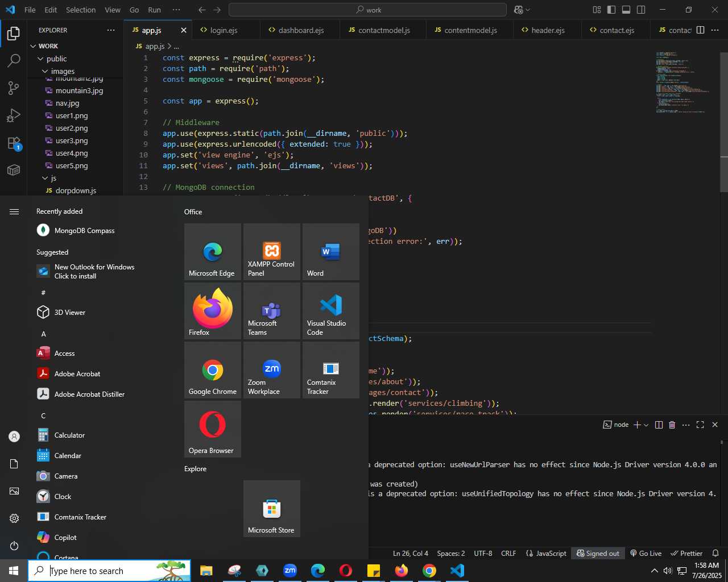Open Explorer more actions ellipsis
This screenshot has width=728, height=582.
point(110,30)
